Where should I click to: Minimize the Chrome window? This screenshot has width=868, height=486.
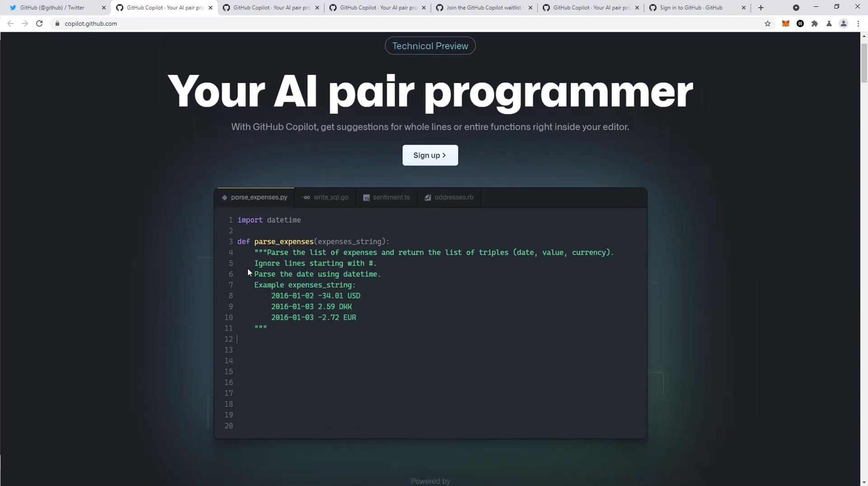point(816,7)
